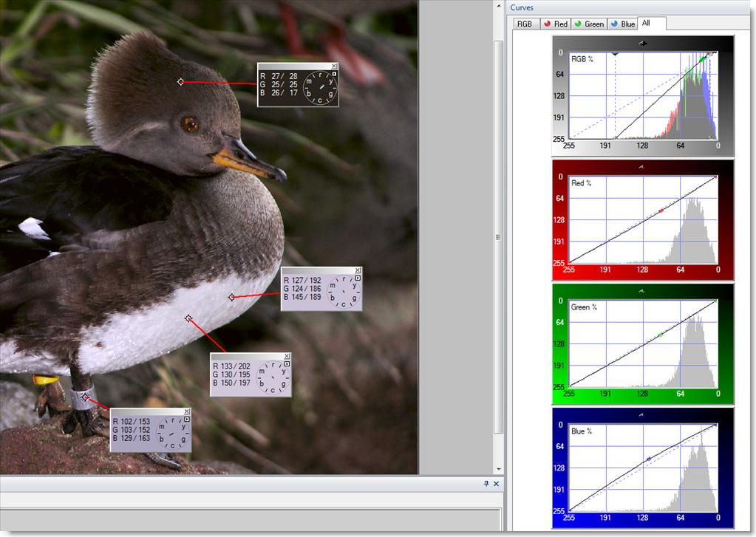
Task: Select the blue control point on the Blue % curve
Action: 649,459
